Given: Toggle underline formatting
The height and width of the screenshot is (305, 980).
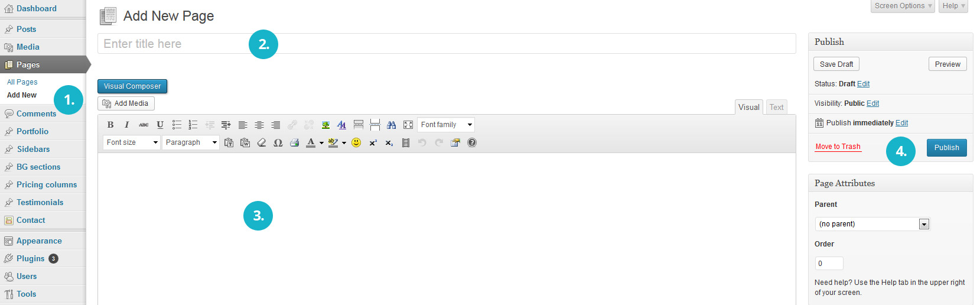Looking at the screenshot, I should click(160, 125).
